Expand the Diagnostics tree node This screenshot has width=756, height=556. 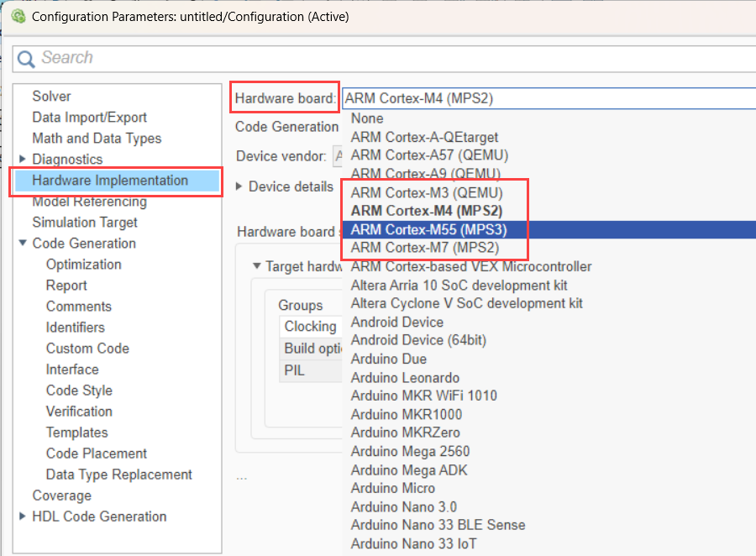(23, 160)
